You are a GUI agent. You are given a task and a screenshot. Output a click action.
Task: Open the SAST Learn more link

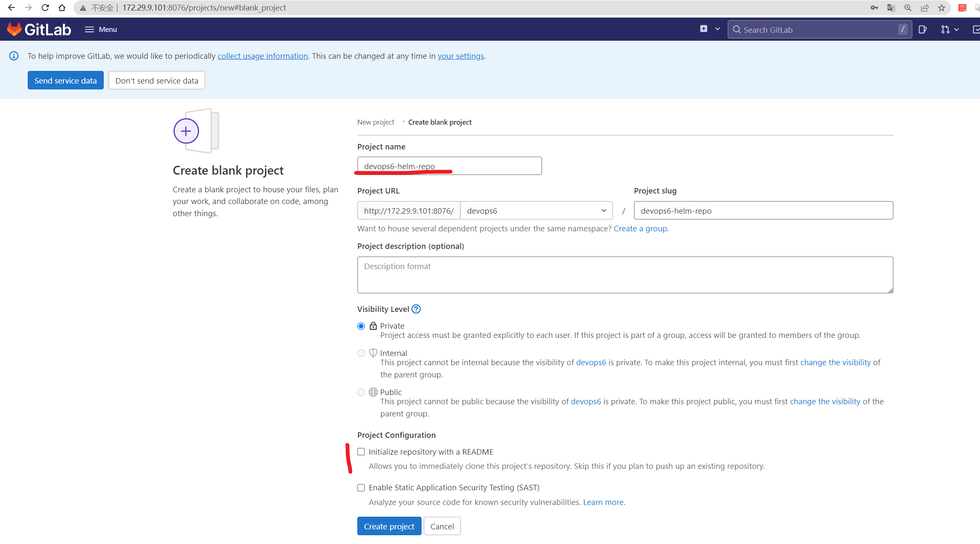tap(603, 502)
